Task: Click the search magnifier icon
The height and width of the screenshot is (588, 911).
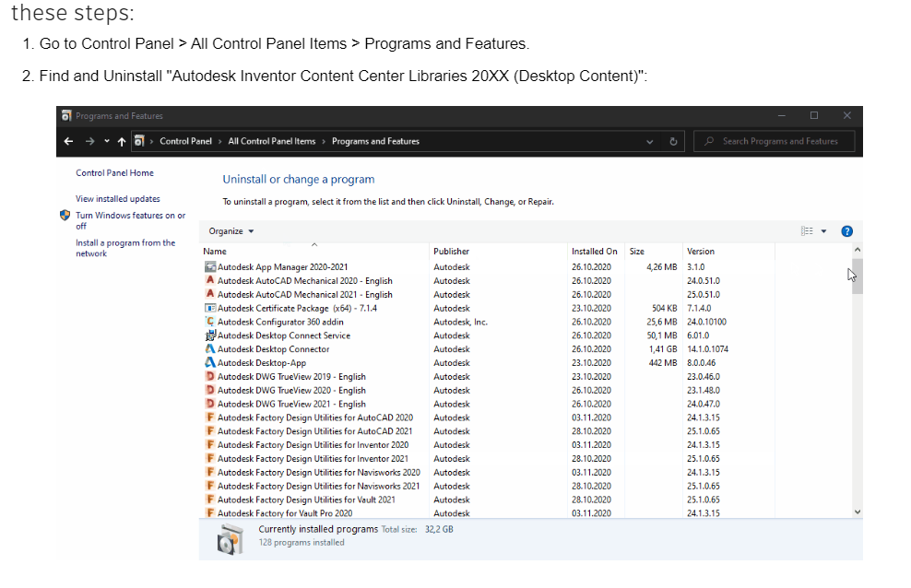Action: pyautogui.click(x=709, y=141)
